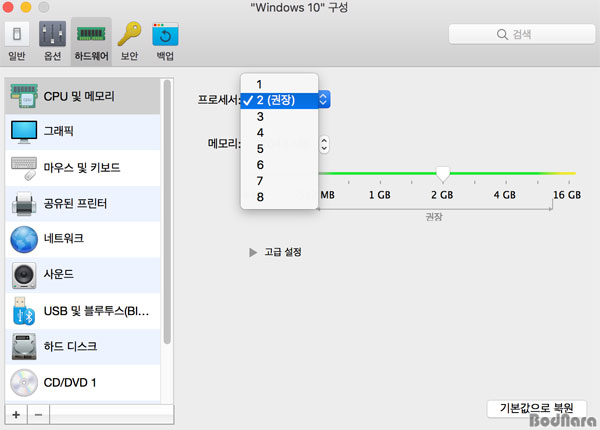Open the 백업 (Backup) icon
Viewport: 600px width, 430px height.
165,42
